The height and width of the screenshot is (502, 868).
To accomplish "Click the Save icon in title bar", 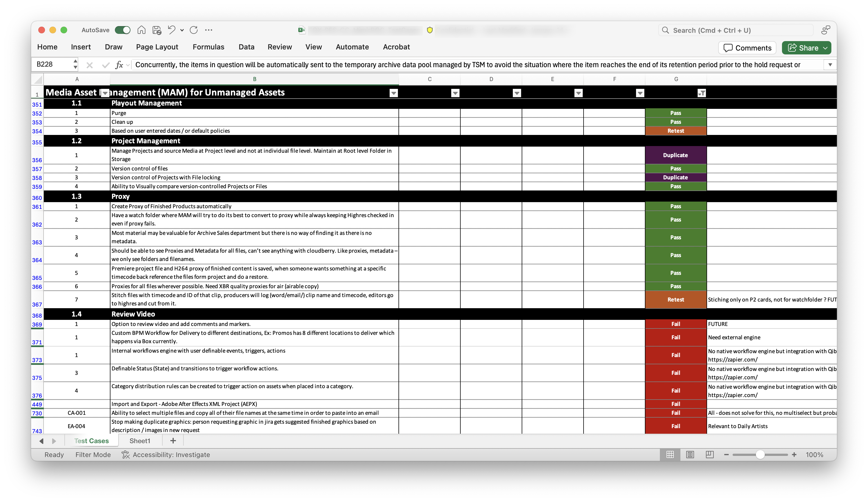I will 157,30.
